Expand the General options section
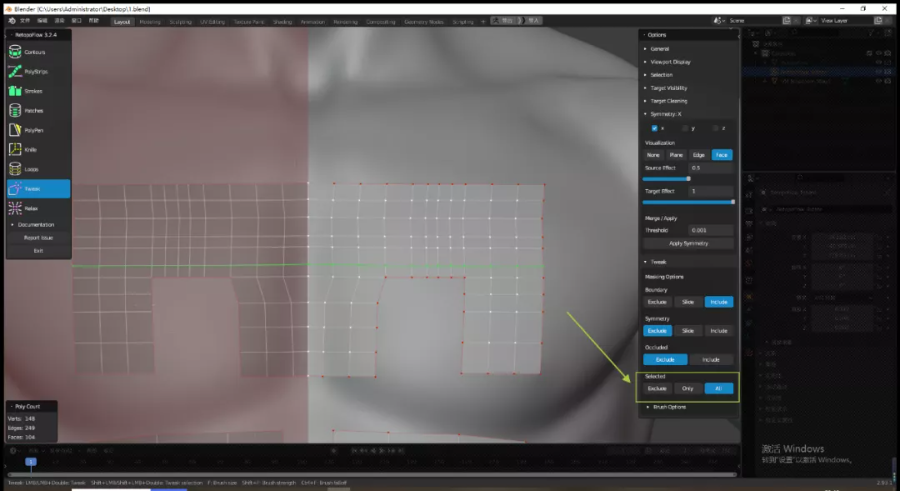Screen dimensions: 900x491 660,48
